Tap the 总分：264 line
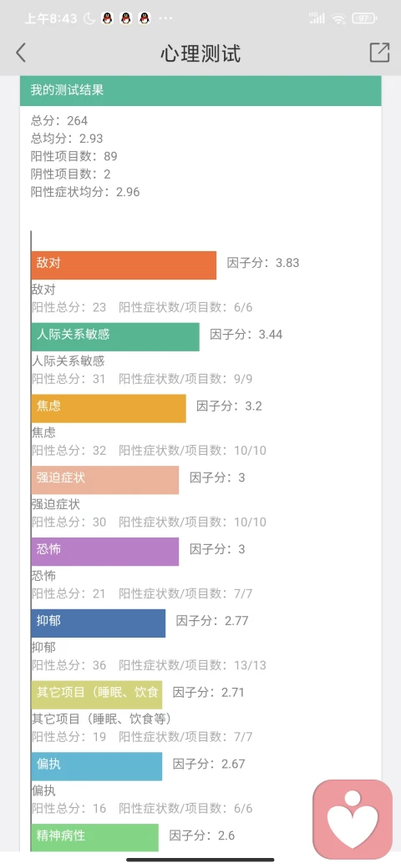 (59, 120)
